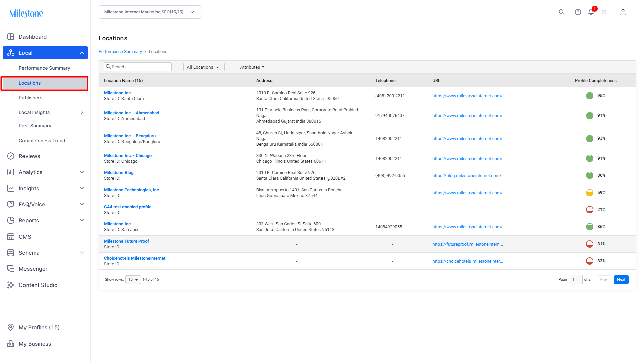Click the (408) 492-9055 telephone cell
This screenshot has height=362, width=644.
pos(390,176)
